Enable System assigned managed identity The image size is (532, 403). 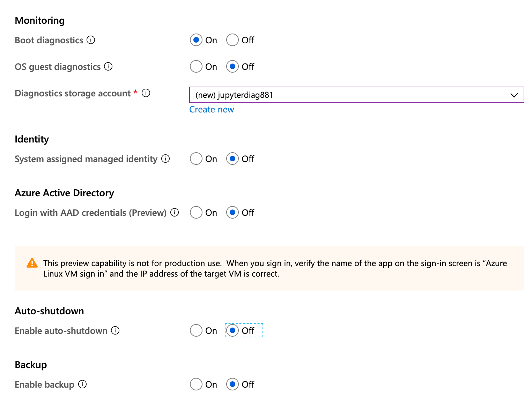196,159
